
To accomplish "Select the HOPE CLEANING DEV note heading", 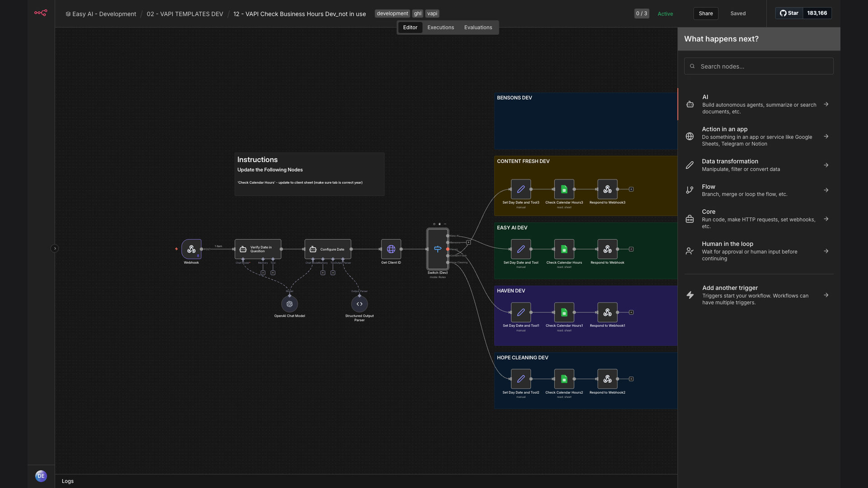I will tap(523, 358).
